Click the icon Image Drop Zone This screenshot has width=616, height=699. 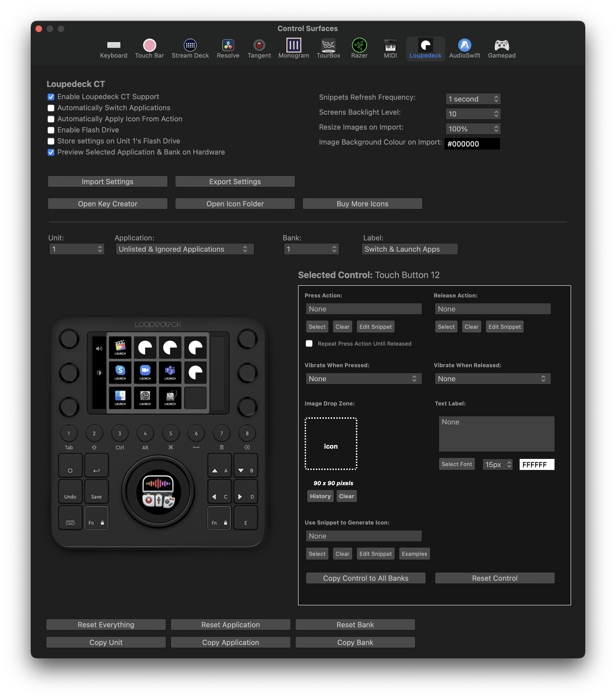(330, 444)
